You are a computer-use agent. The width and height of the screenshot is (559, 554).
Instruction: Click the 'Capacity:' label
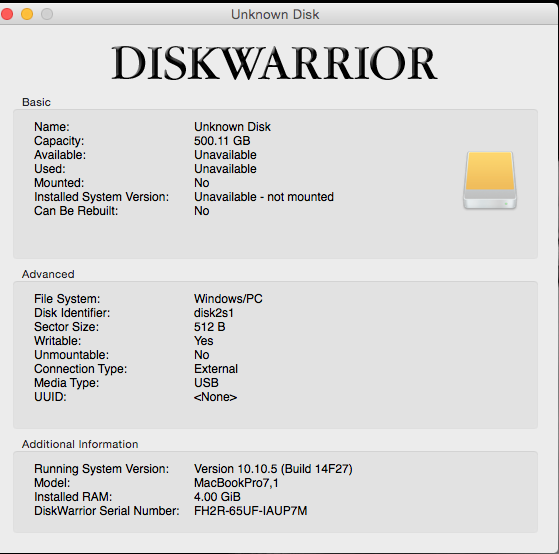click(x=59, y=141)
